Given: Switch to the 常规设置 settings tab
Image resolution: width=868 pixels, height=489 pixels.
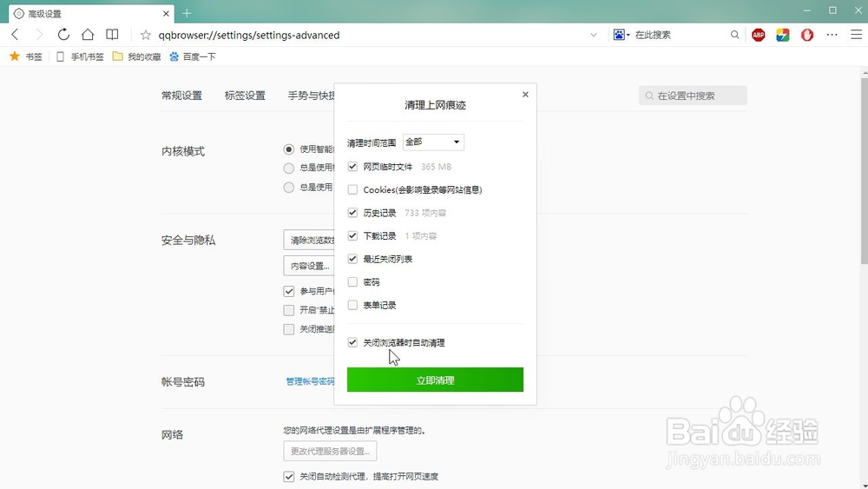Looking at the screenshot, I should pos(181,96).
